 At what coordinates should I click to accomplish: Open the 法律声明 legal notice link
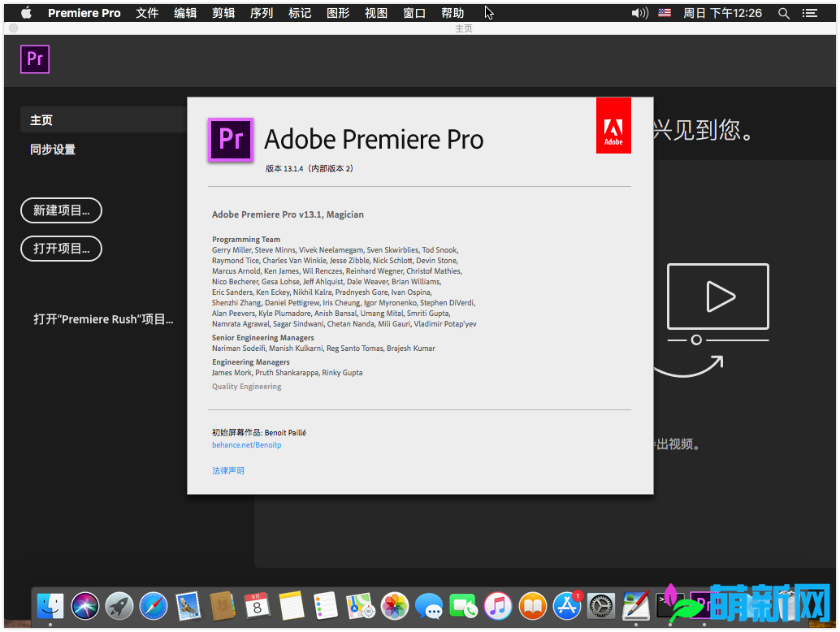coord(228,471)
